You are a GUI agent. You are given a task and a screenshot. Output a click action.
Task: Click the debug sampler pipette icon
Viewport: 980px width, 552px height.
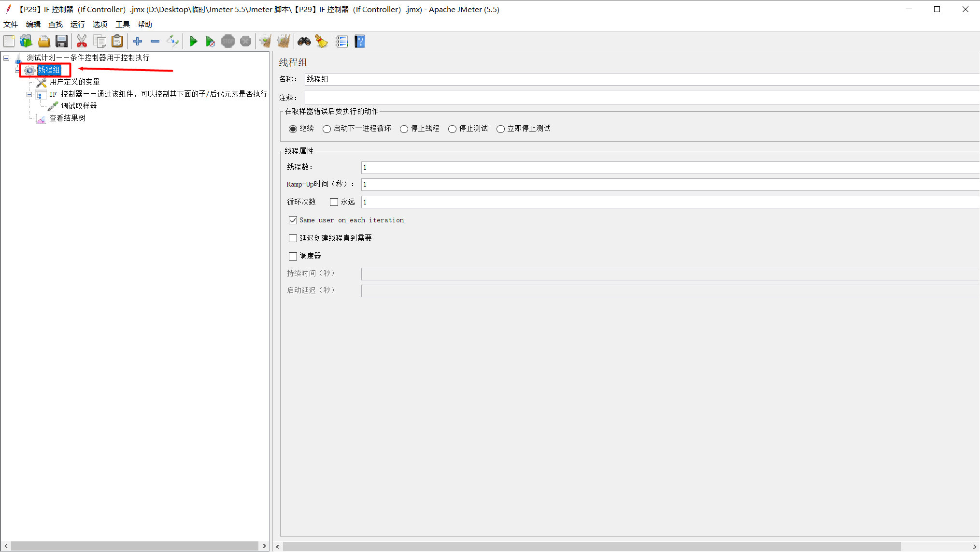tap(53, 106)
